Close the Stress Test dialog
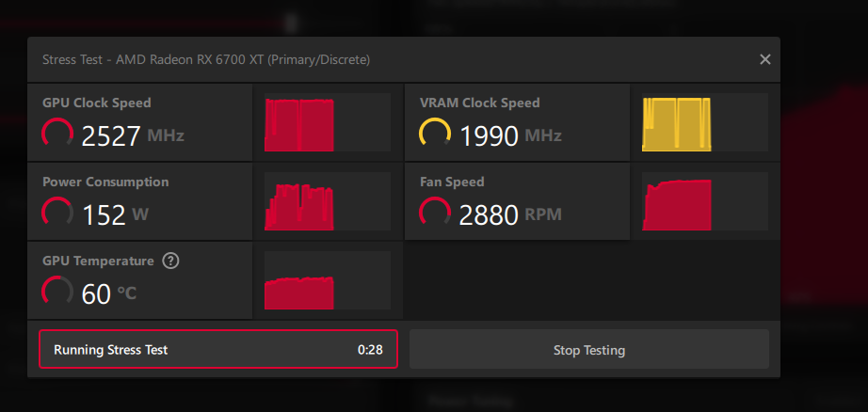This screenshot has height=412, width=868. [x=765, y=59]
